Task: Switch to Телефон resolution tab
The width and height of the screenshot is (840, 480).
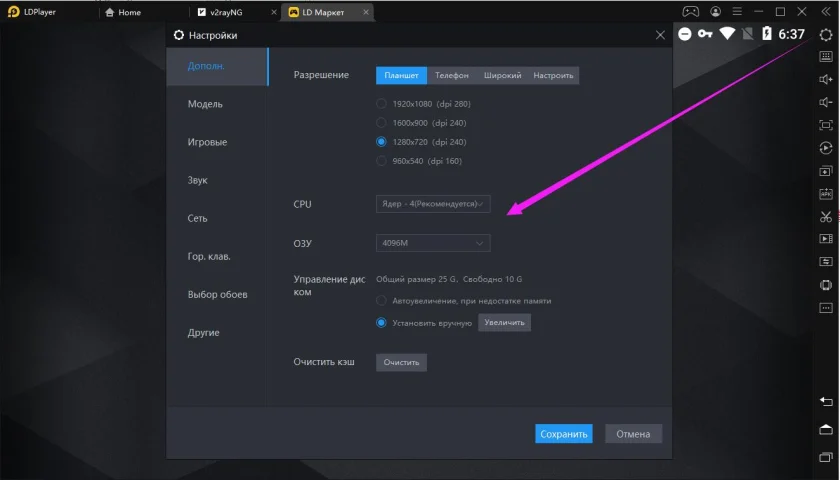Action: pos(452,76)
